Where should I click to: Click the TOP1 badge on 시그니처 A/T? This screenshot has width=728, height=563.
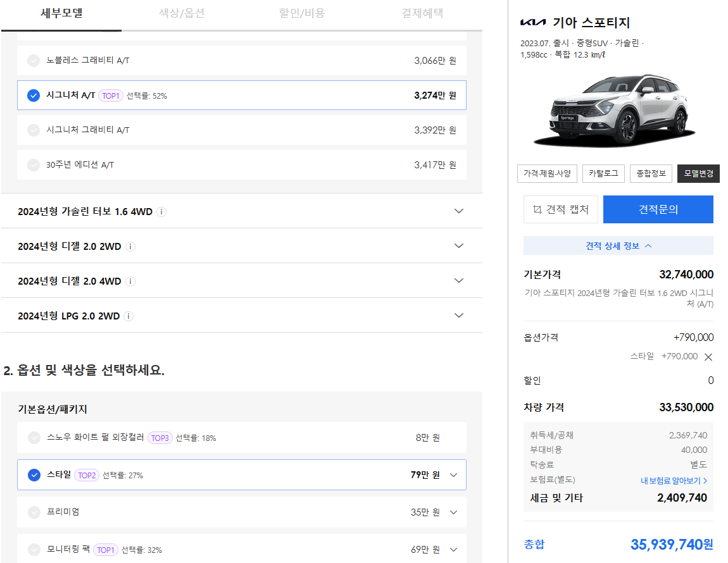pos(111,96)
